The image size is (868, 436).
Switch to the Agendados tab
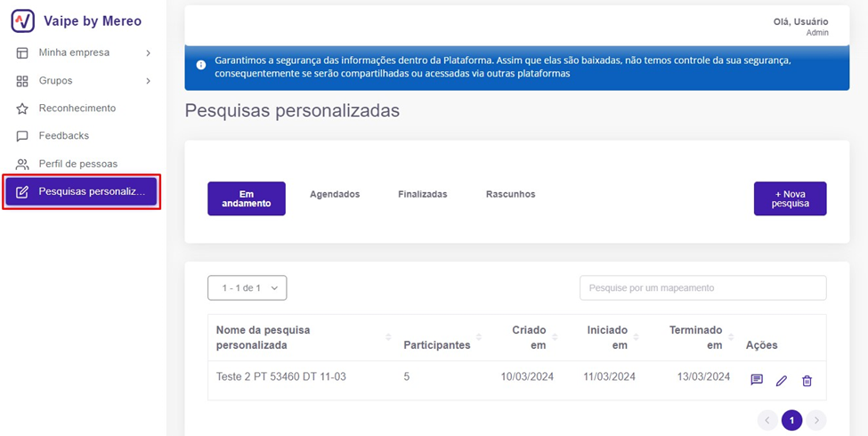[335, 194]
